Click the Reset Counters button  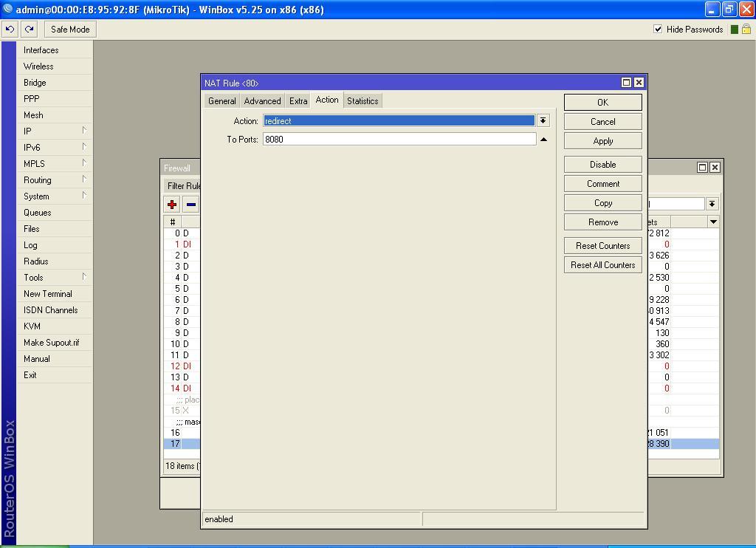[x=602, y=245]
